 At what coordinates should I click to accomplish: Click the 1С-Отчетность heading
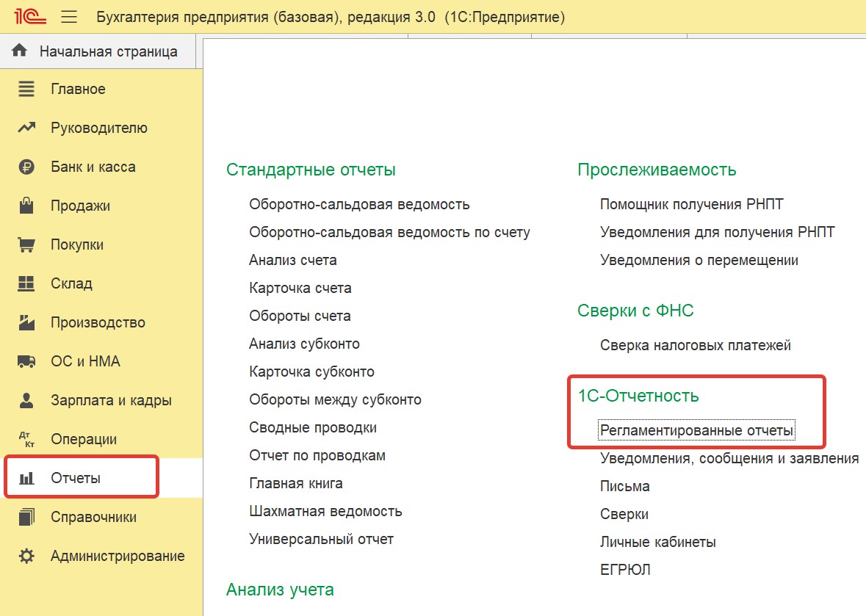638,396
